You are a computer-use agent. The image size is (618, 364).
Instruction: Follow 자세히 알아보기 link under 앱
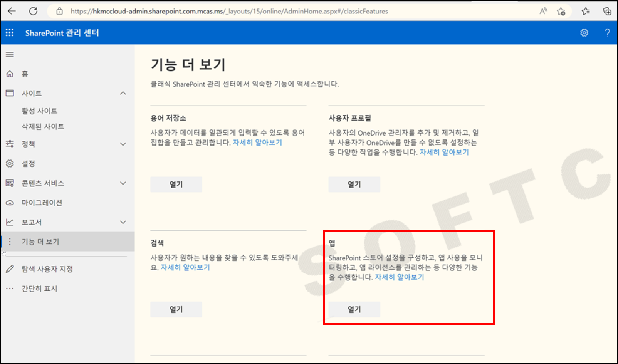(x=400, y=277)
